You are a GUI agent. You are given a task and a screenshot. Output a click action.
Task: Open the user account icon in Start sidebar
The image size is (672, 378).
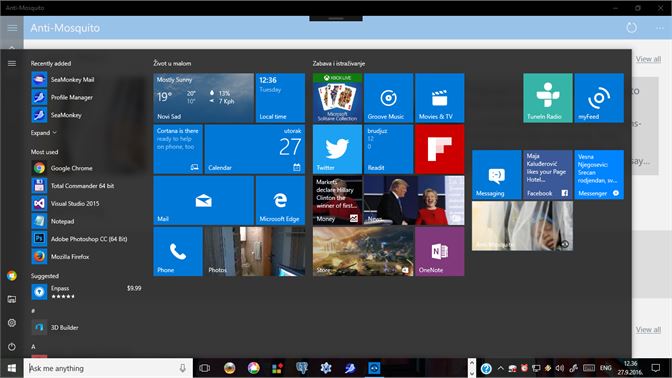pos(12,276)
